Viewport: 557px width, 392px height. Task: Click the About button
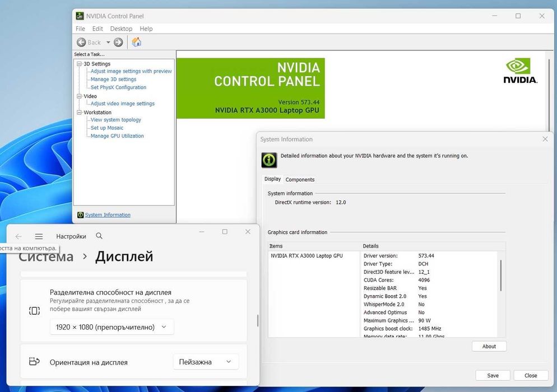coord(489,346)
